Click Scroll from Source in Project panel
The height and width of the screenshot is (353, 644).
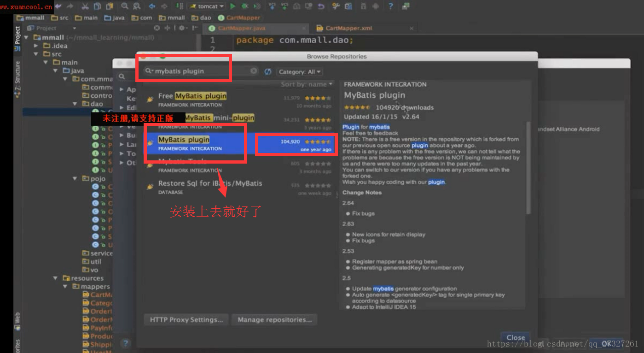pos(157,28)
